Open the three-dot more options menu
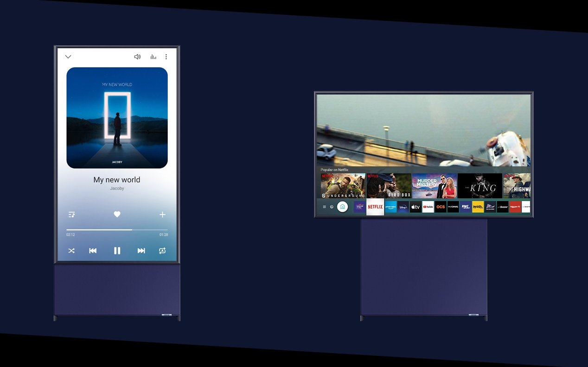The width and height of the screenshot is (588, 367). (166, 57)
